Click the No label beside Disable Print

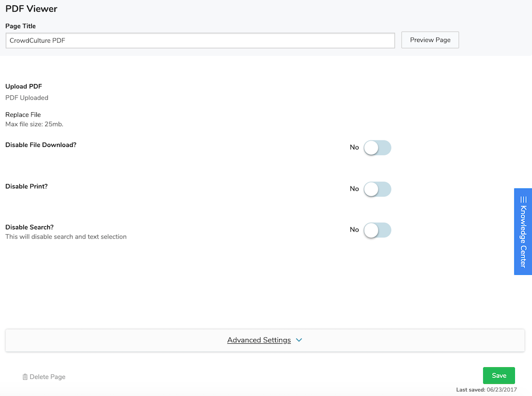click(354, 188)
